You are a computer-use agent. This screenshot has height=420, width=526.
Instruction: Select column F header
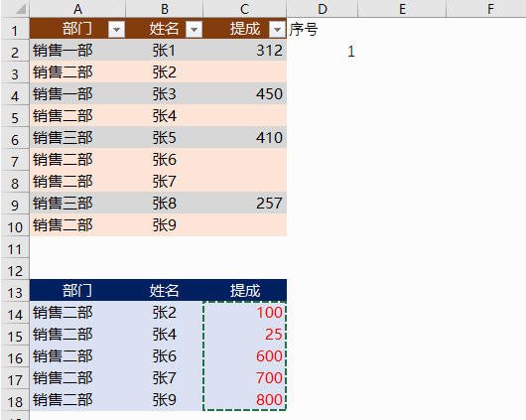coord(490,9)
